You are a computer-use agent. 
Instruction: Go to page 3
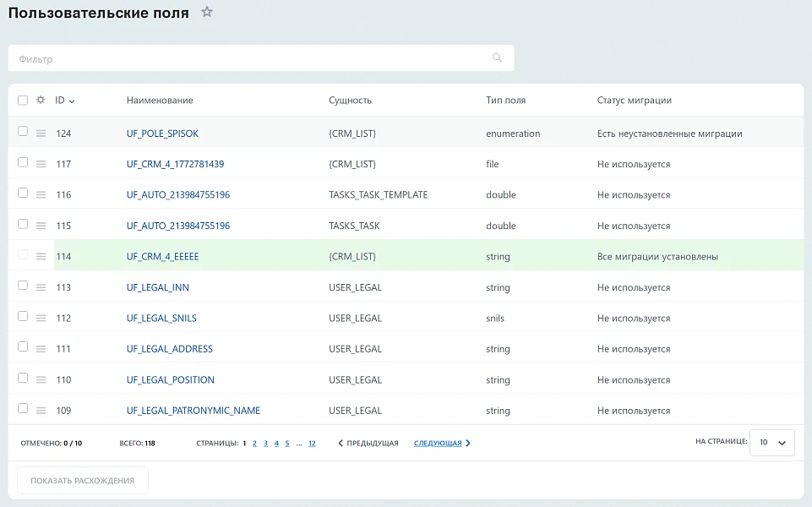point(265,444)
